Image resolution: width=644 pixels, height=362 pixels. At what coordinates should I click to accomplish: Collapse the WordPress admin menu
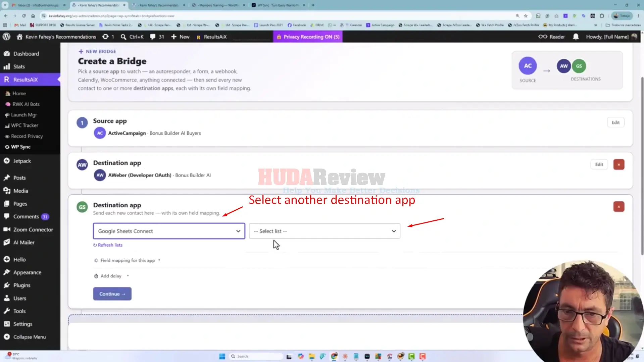tap(25, 337)
